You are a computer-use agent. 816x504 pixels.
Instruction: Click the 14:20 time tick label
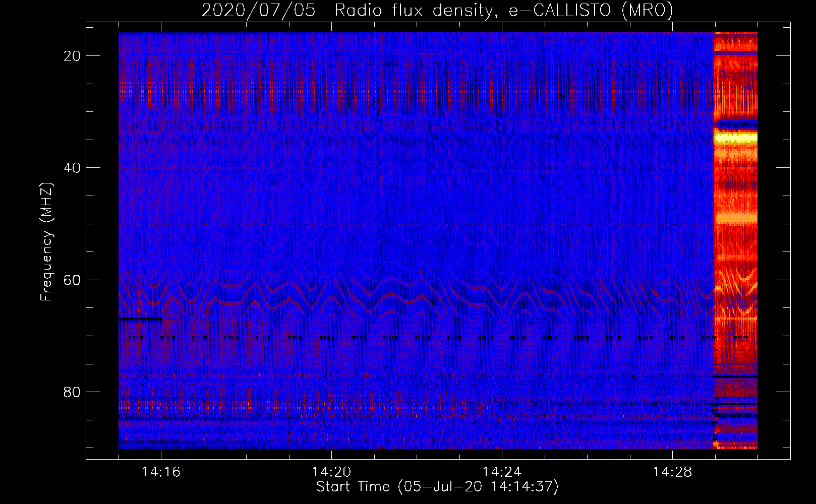(331, 472)
